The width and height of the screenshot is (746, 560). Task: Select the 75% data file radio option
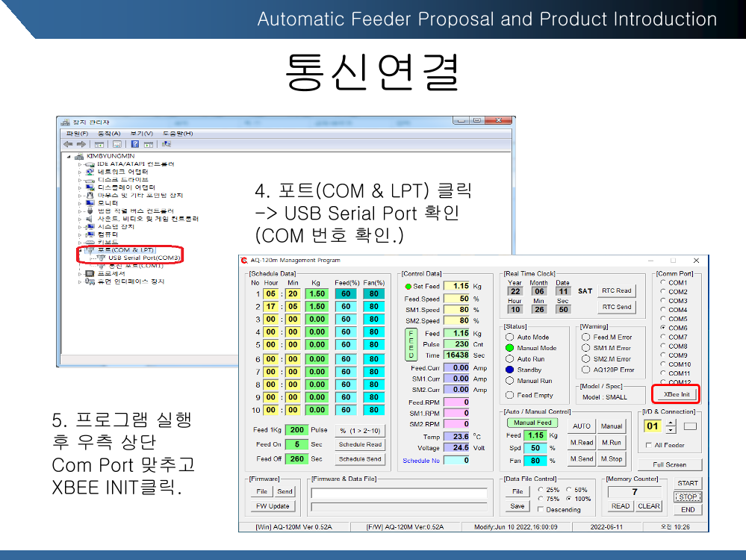click(x=541, y=499)
